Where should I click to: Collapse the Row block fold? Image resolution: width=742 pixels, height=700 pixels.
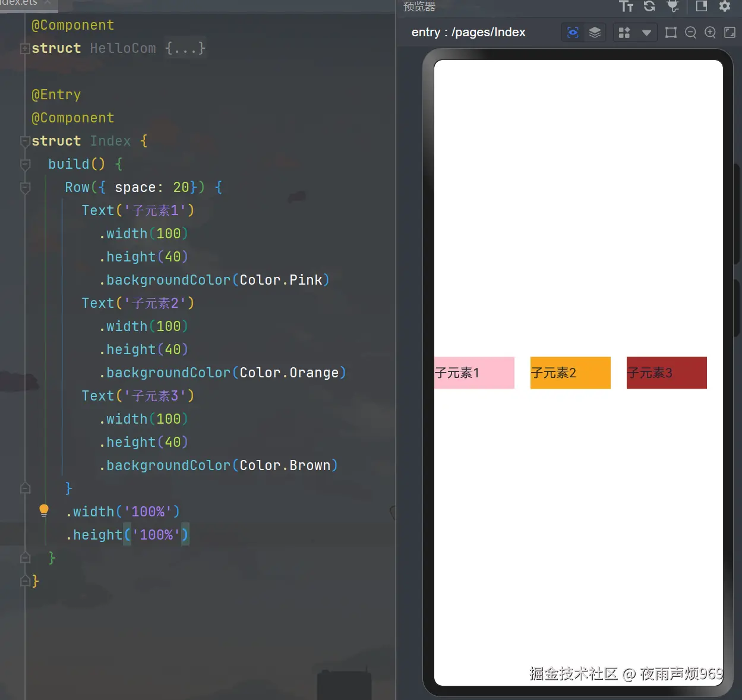coord(25,188)
